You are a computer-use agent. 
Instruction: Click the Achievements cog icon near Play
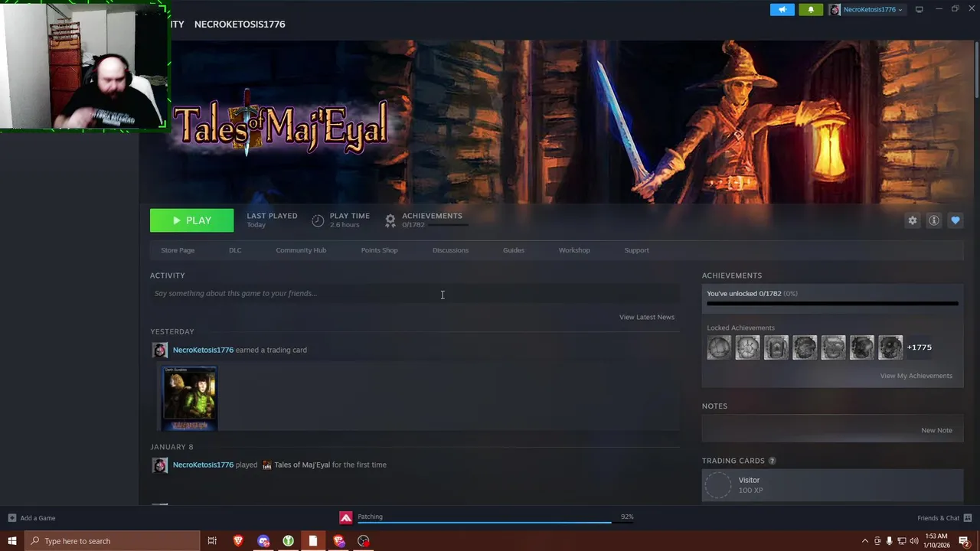(x=390, y=220)
